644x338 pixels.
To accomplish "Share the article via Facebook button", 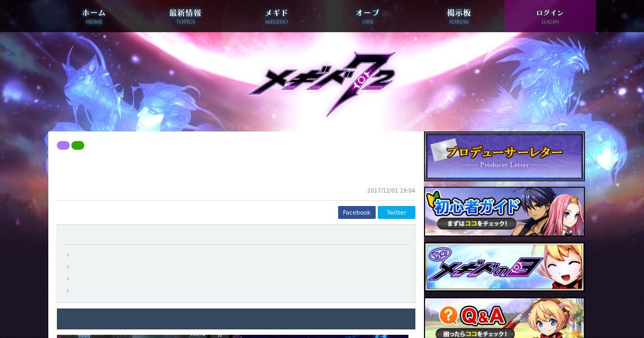I will [357, 212].
